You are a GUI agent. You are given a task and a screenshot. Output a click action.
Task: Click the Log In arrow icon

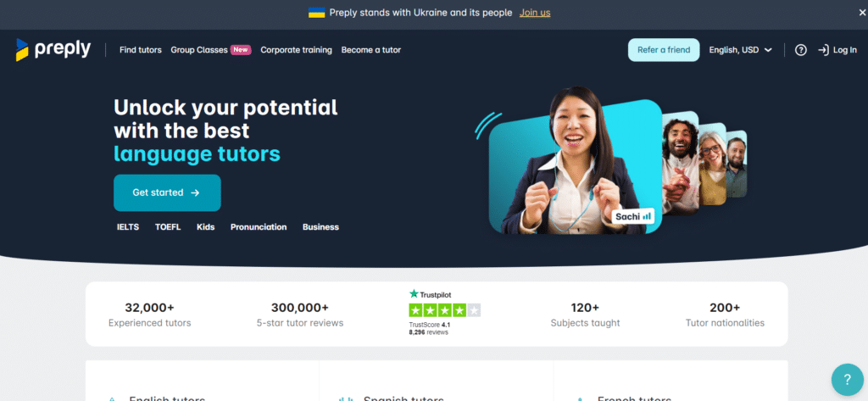pos(823,50)
